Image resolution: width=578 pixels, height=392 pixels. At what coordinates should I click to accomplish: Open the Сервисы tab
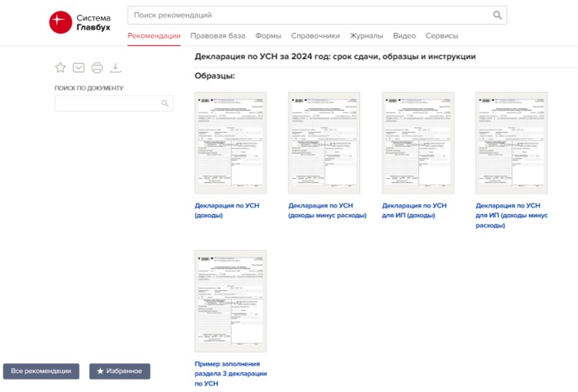click(442, 36)
